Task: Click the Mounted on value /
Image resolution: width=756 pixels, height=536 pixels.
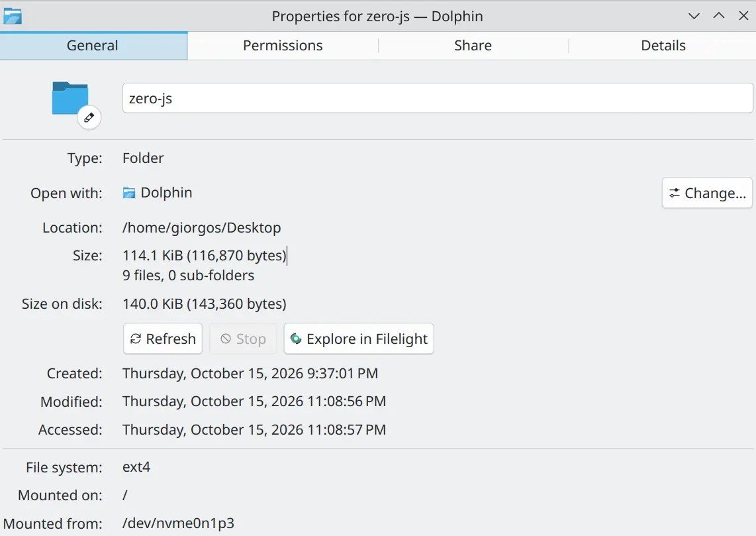Action: pyautogui.click(x=125, y=496)
